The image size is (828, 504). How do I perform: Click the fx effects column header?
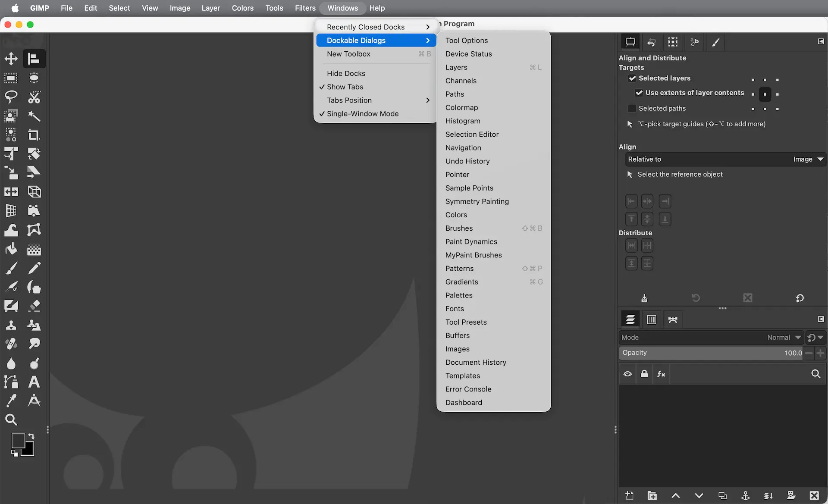pos(661,374)
